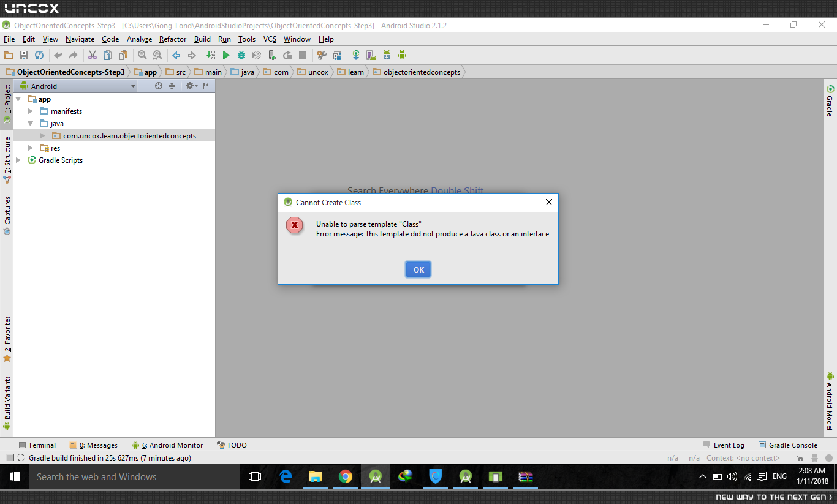837x504 pixels.
Task: Collapse the java folder arrow
Action: (31, 124)
